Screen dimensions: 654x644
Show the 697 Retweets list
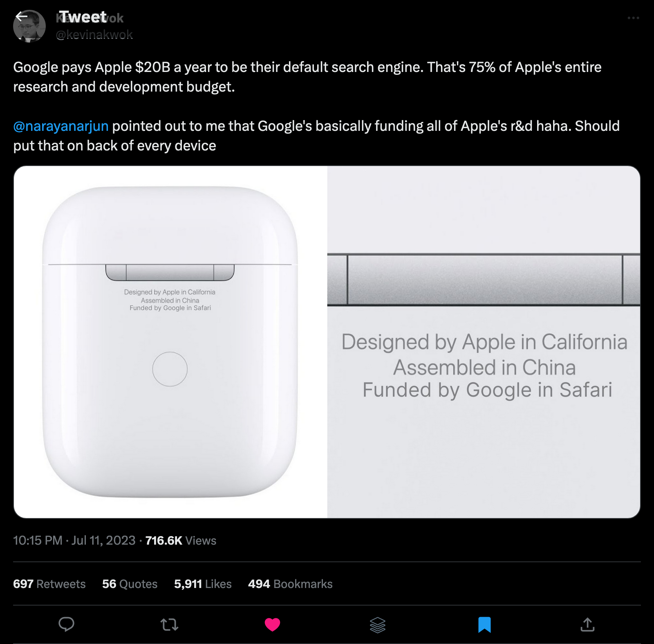49,584
